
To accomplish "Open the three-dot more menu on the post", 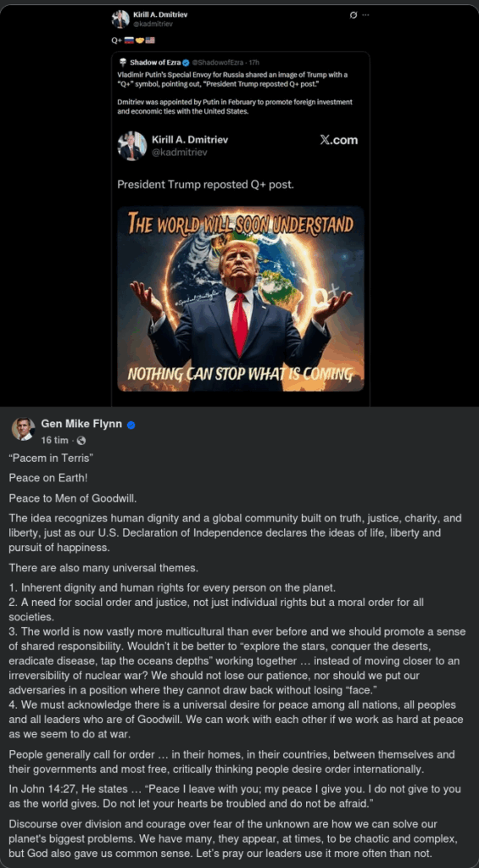I will coord(365,15).
